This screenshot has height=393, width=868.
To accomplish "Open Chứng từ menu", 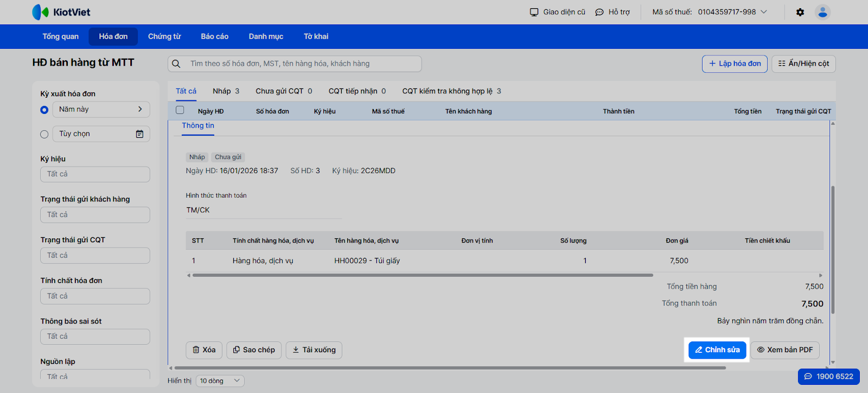I will point(164,36).
